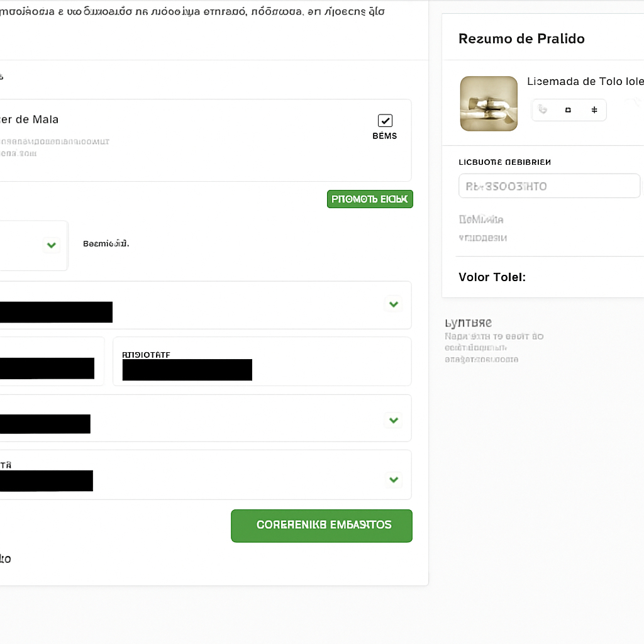Uncheck the checked box above BEMS label
Image resolution: width=644 pixels, height=644 pixels.
[x=384, y=119]
